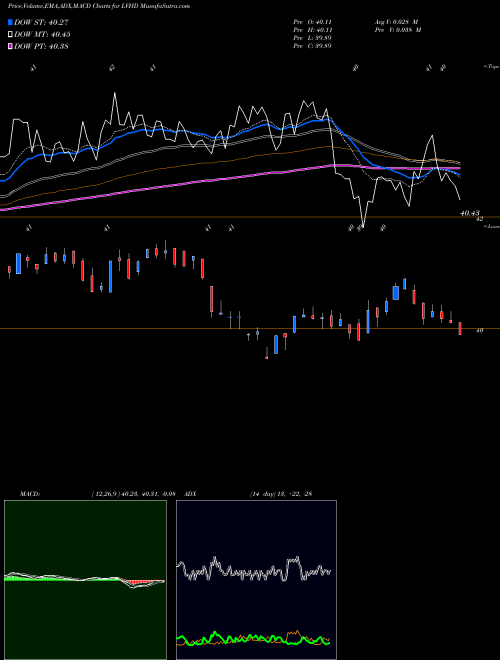Click the ADX (14 day) 18, +22, -28 values

coord(281,494)
